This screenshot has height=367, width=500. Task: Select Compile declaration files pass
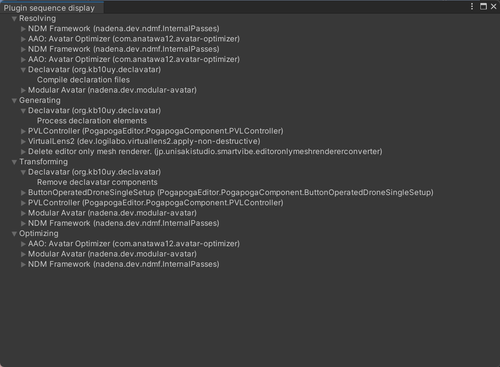(83, 80)
